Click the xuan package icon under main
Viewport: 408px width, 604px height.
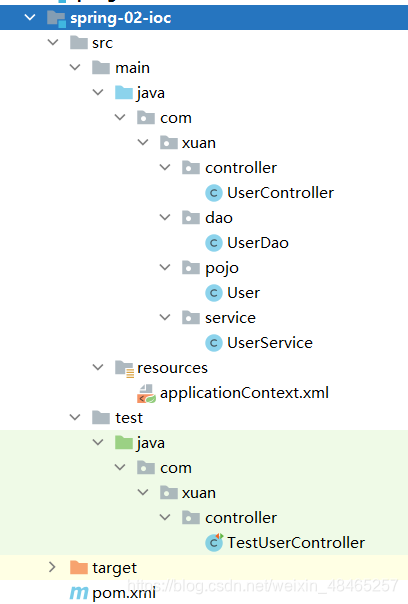169,143
